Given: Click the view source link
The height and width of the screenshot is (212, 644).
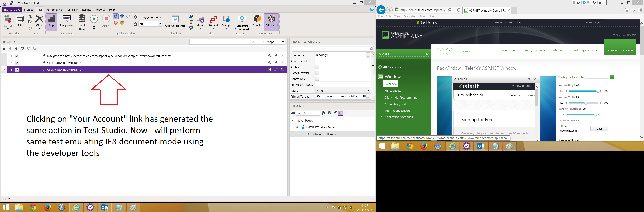Looking at the screenshot, I should (x=509, y=50).
